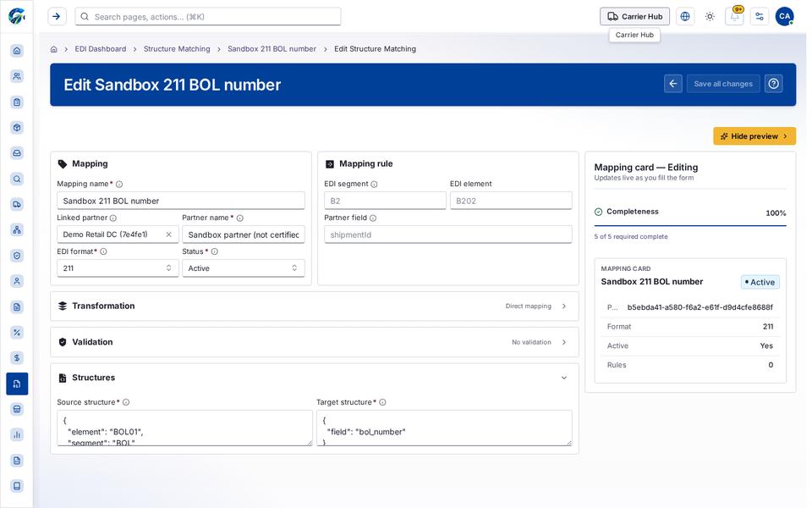
Task: Click the search pages and actions field
Action: [x=208, y=17]
